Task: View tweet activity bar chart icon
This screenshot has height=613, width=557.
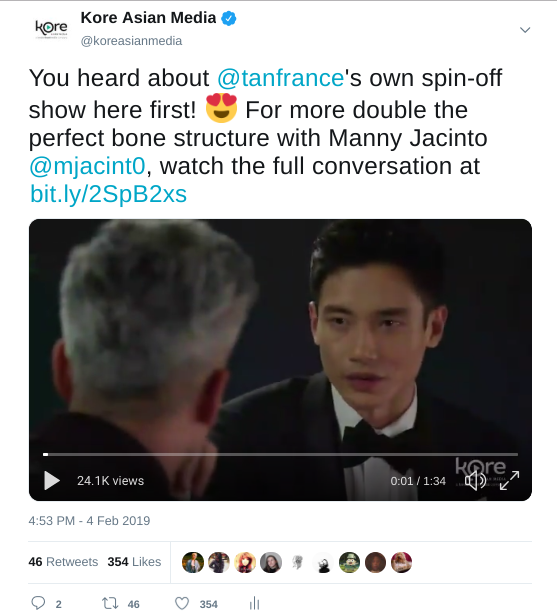Action: click(x=254, y=603)
